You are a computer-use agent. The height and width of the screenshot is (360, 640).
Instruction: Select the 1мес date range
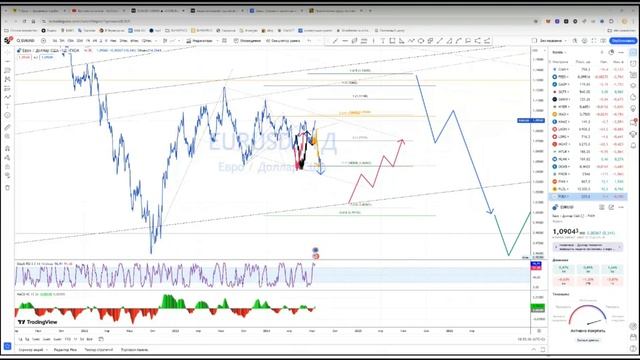36,339
